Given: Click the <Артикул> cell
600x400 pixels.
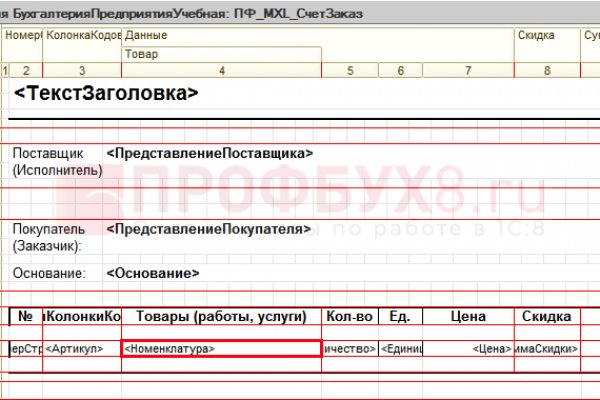Looking at the screenshot, I should click(x=81, y=349).
